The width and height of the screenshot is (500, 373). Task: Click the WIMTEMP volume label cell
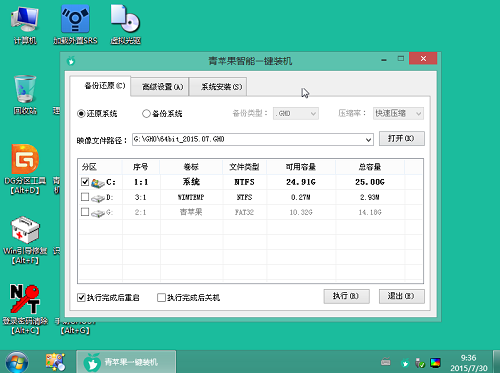pos(191,197)
